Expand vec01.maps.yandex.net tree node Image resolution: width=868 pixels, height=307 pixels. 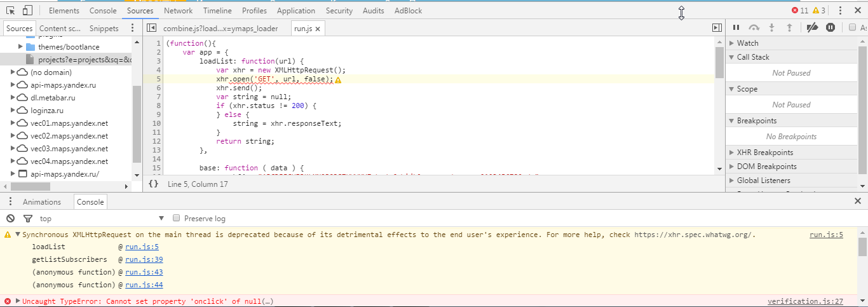click(13, 123)
